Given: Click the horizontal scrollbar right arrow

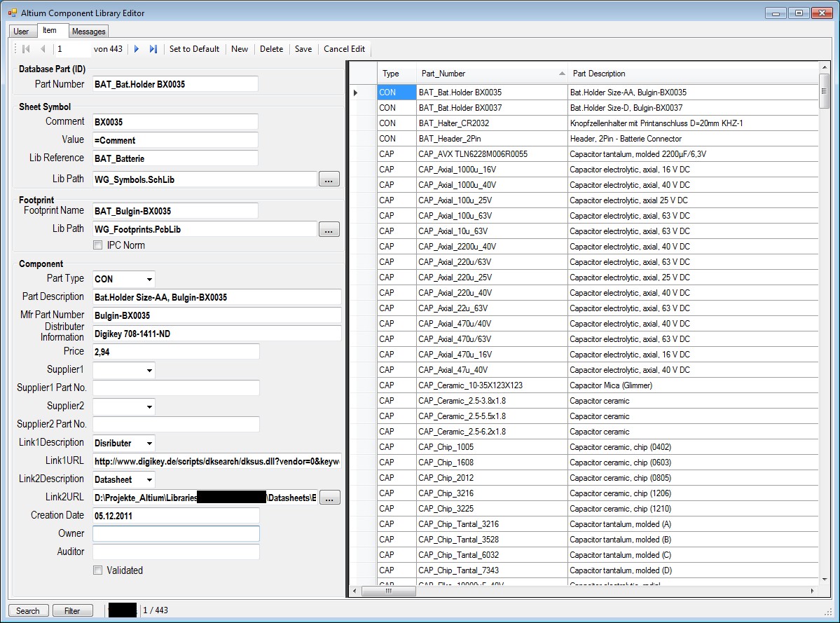Looking at the screenshot, I should point(813,591).
